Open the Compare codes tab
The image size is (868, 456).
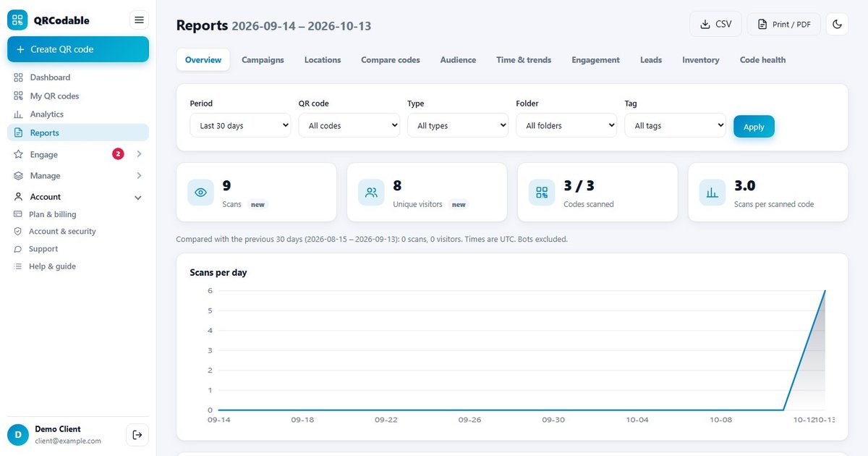(391, 60)
